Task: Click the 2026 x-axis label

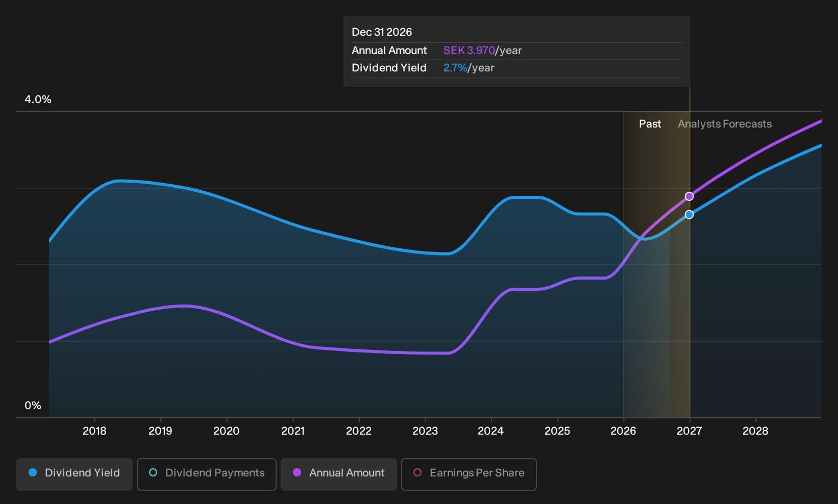Action: pos(623,431)
